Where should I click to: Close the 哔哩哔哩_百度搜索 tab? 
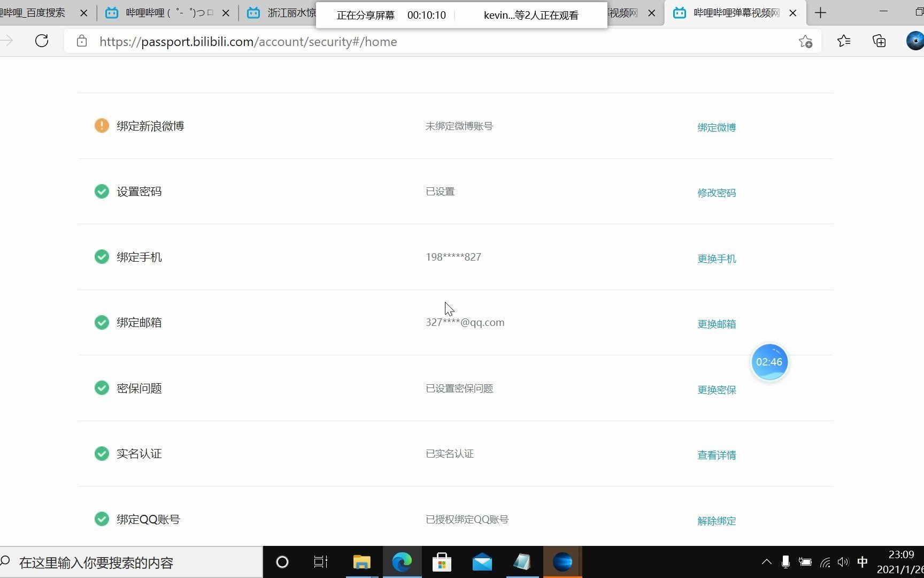coord(83,13)
